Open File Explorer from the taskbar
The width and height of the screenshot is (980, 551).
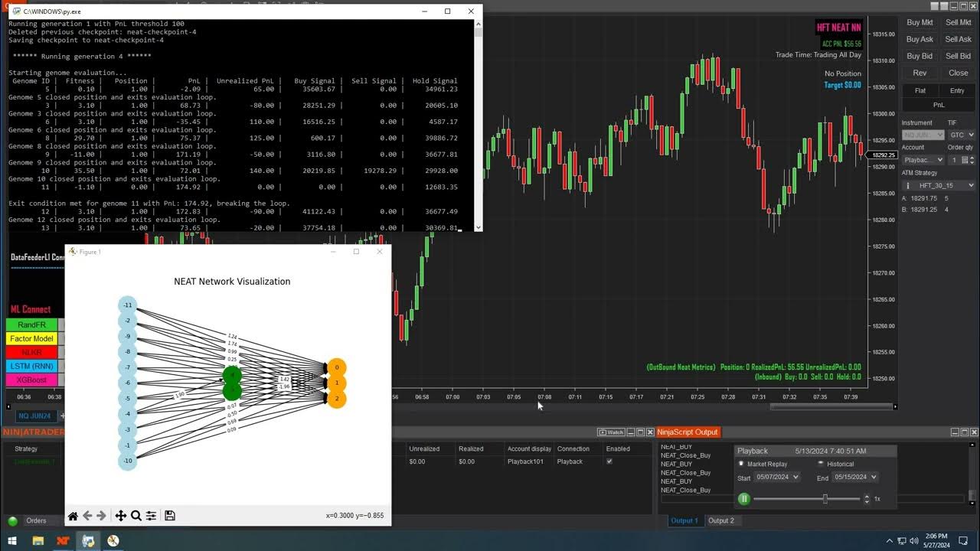[x=38, y=541]
